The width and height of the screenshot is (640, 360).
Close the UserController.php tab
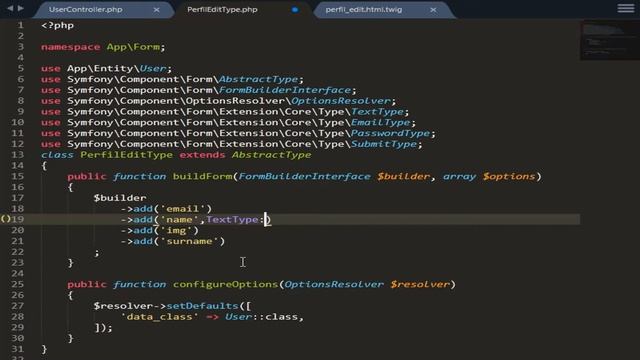tap(156, 9)
